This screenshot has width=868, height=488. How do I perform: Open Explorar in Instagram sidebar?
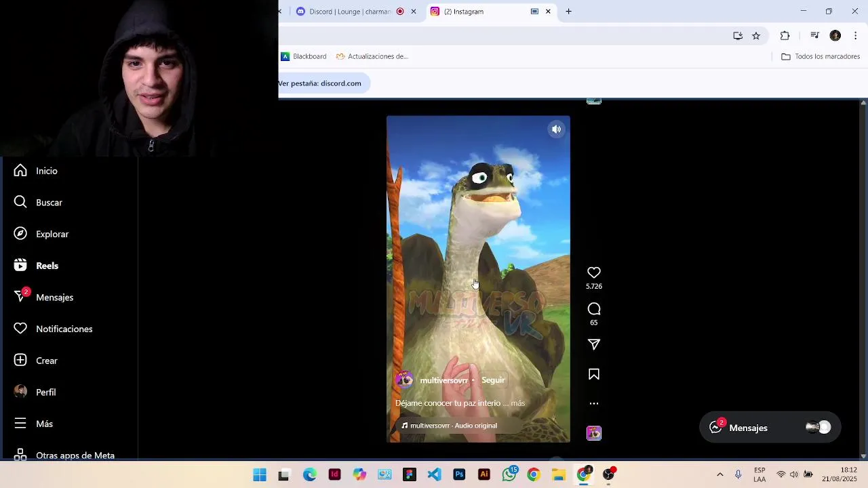point(41,234)
